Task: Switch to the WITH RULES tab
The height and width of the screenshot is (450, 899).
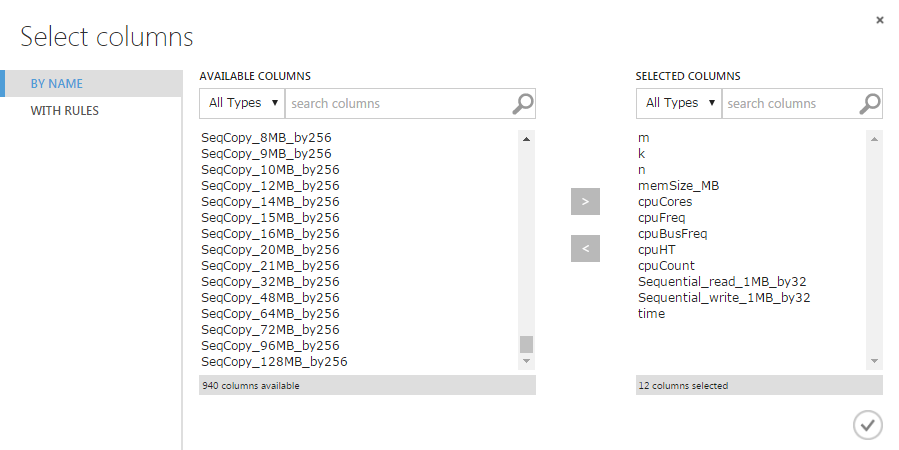Action: click(x=65, y=111)
